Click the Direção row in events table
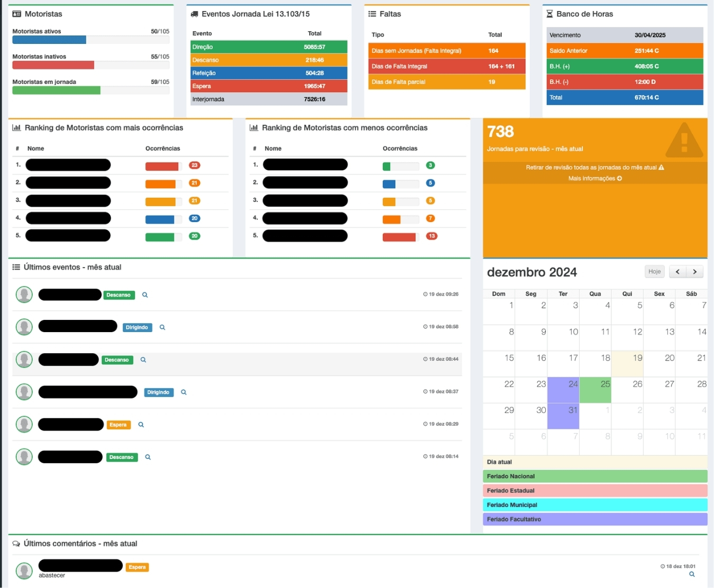This screenshot has height=588, width=714. (269, 47)
